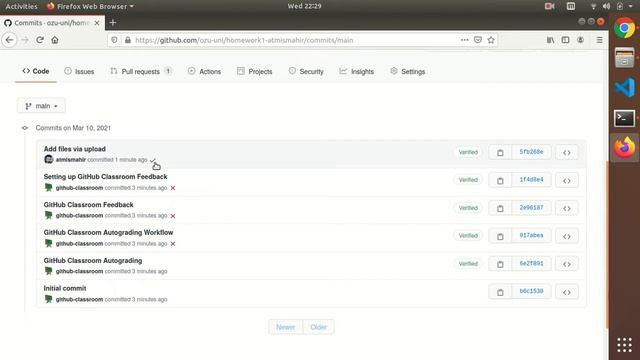Open the Security tab
Viewport: 640px width, 360px height.
coord(306,71)
